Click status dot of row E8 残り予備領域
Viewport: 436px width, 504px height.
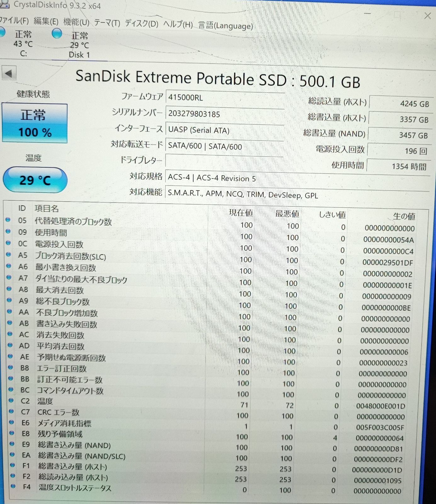(x=12, y=433)
